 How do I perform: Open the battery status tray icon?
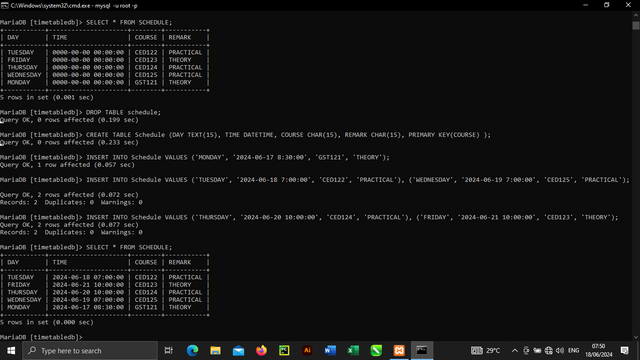click(537, 351)
